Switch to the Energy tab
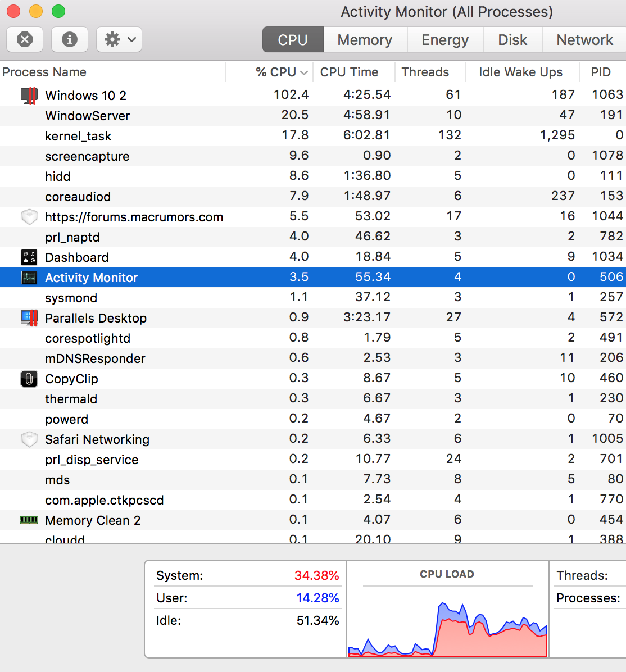Viewport: 626px width, 672px height. tap(445, 39)
